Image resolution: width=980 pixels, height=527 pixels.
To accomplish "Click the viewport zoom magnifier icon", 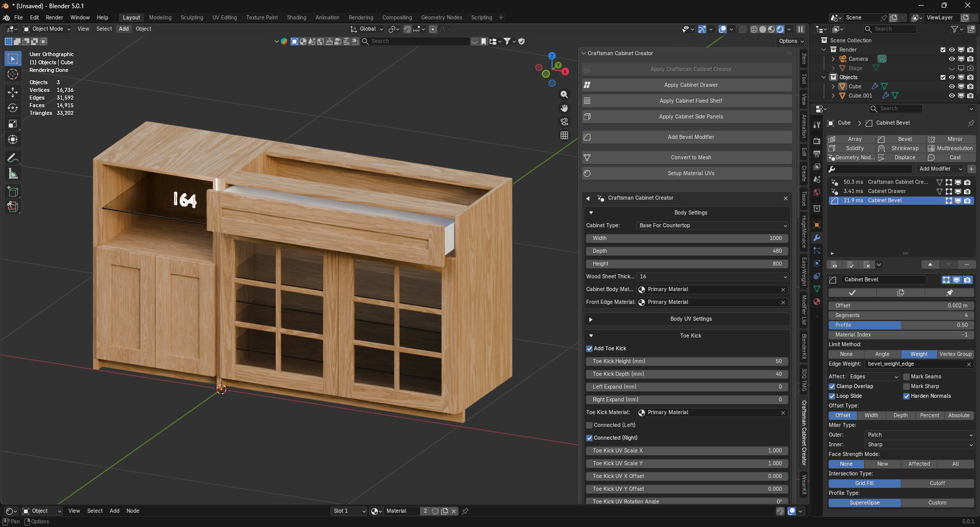I will [564, 94].
